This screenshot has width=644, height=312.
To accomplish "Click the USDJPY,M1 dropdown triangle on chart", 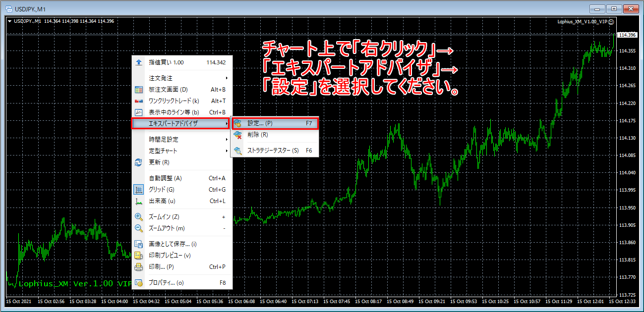I will click(9, 21).
